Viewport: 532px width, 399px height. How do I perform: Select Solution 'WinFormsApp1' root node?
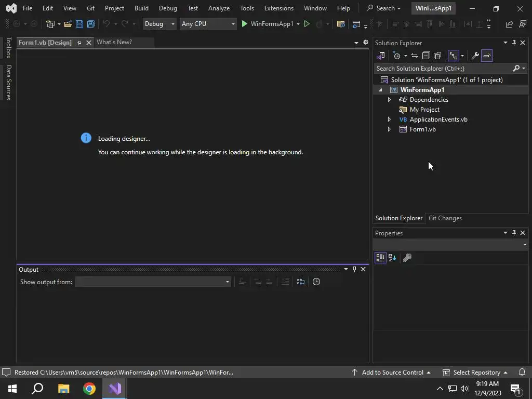(446, 79)
